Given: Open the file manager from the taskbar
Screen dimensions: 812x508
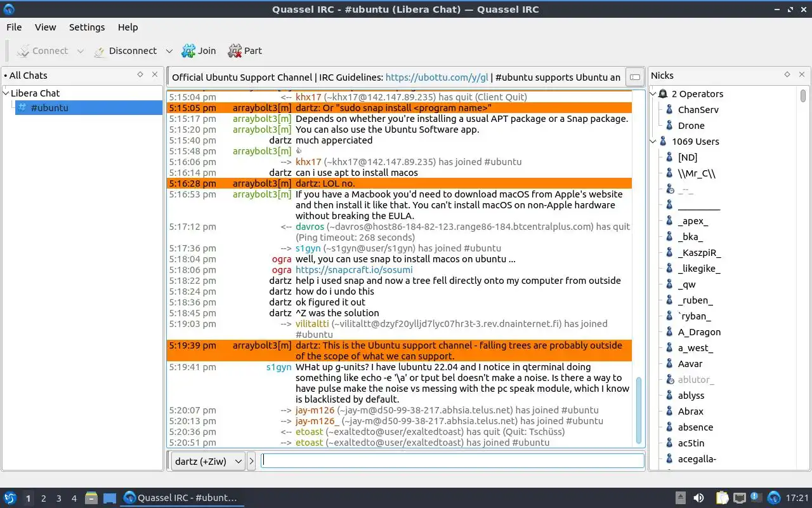Looking at the screenshot, I should (91, 498).
